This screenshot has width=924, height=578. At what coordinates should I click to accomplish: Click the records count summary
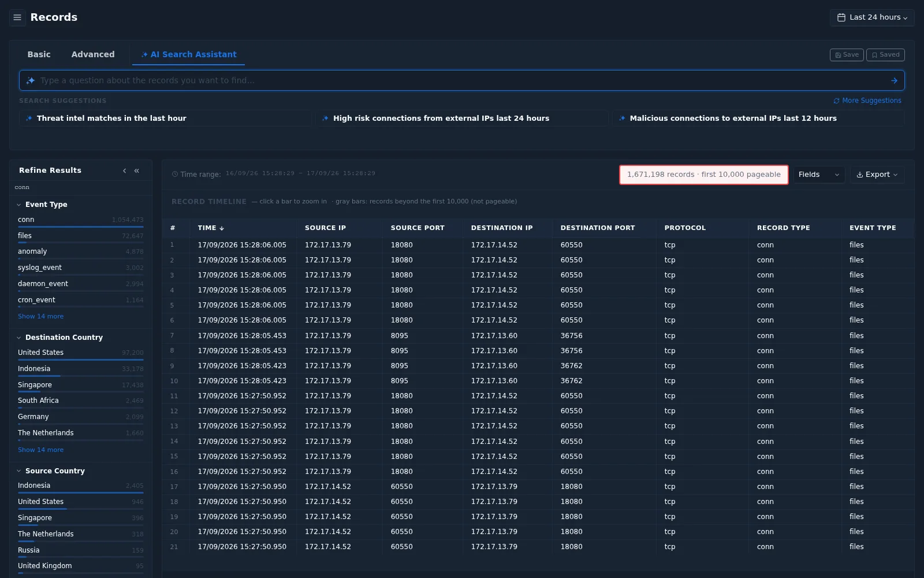703,175
